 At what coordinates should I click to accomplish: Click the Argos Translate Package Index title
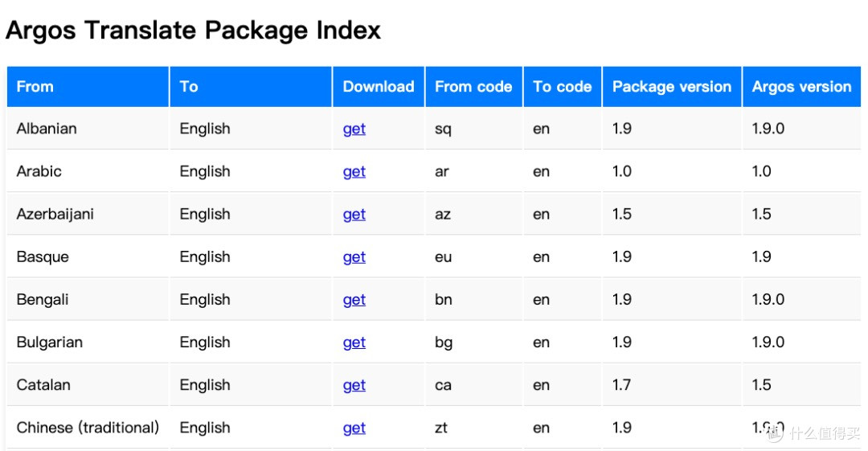click(193, 30)
